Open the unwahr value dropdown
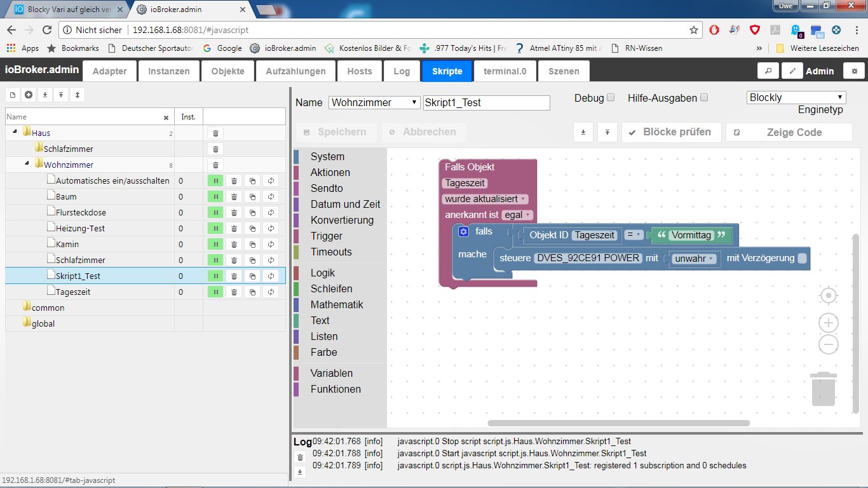 coord(695,259)
